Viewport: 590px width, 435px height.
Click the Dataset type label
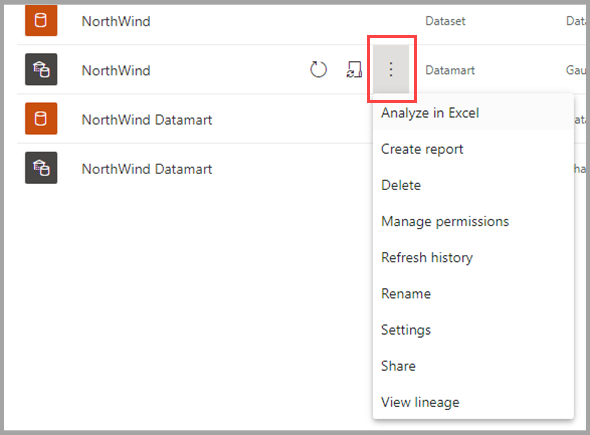point(445,21)
